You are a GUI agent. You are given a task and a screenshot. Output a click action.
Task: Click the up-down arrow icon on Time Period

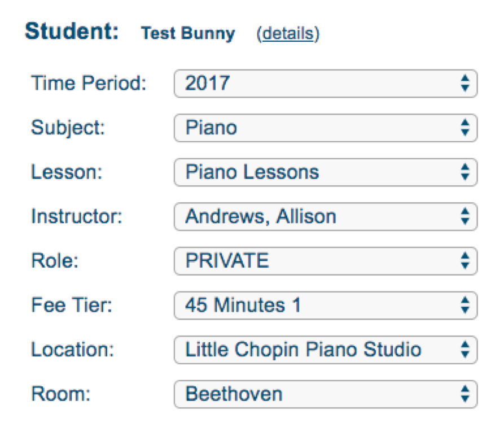(x=465, y=84)
